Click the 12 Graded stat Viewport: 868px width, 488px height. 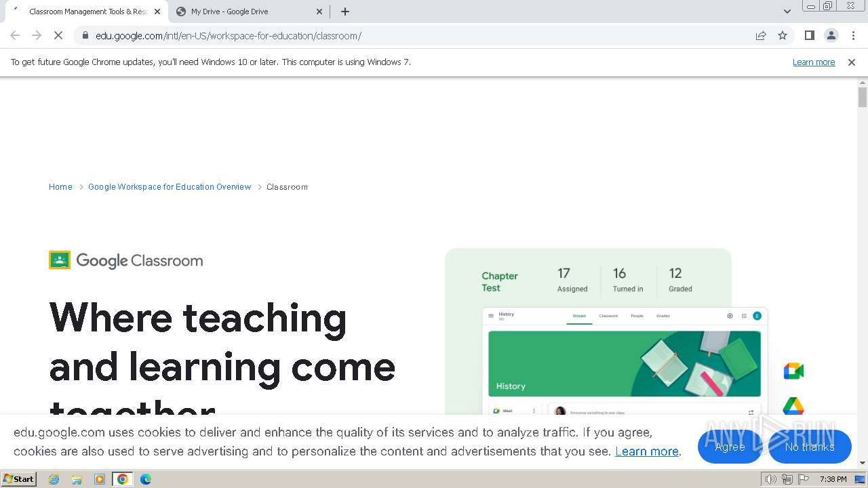[680, 280]
